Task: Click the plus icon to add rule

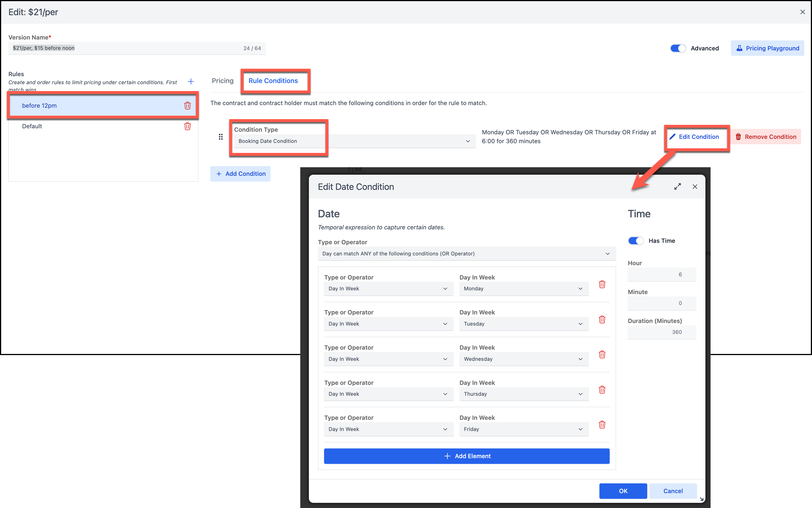Action: coord(191,82)
